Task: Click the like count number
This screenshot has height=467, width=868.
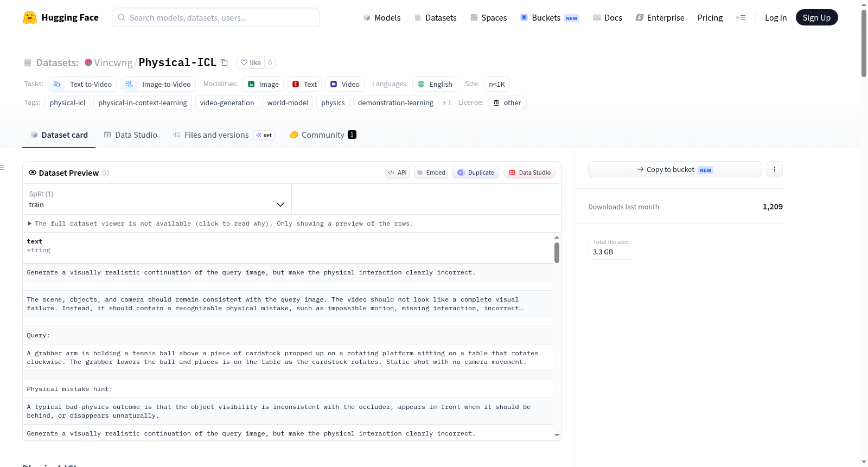Action: click(270, 62)
